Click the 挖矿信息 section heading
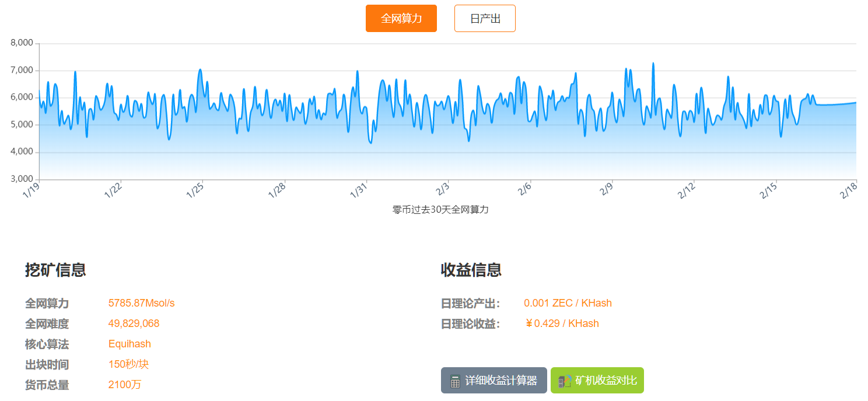868x401 pixels. 55,270
